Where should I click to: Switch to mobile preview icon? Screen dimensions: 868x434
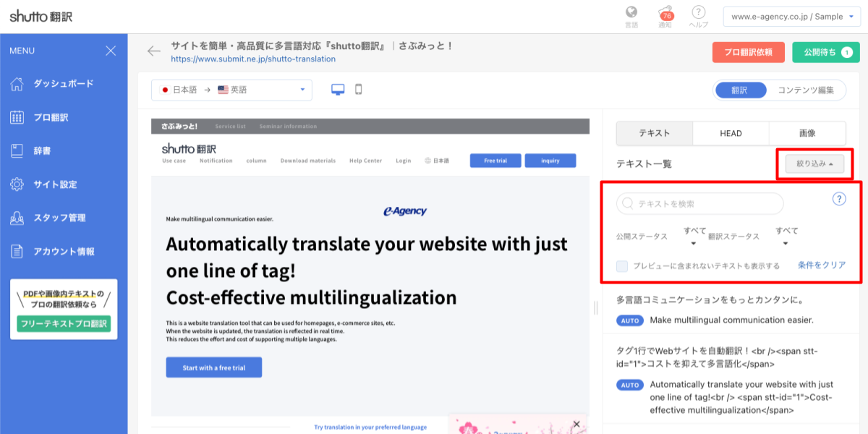358,90
